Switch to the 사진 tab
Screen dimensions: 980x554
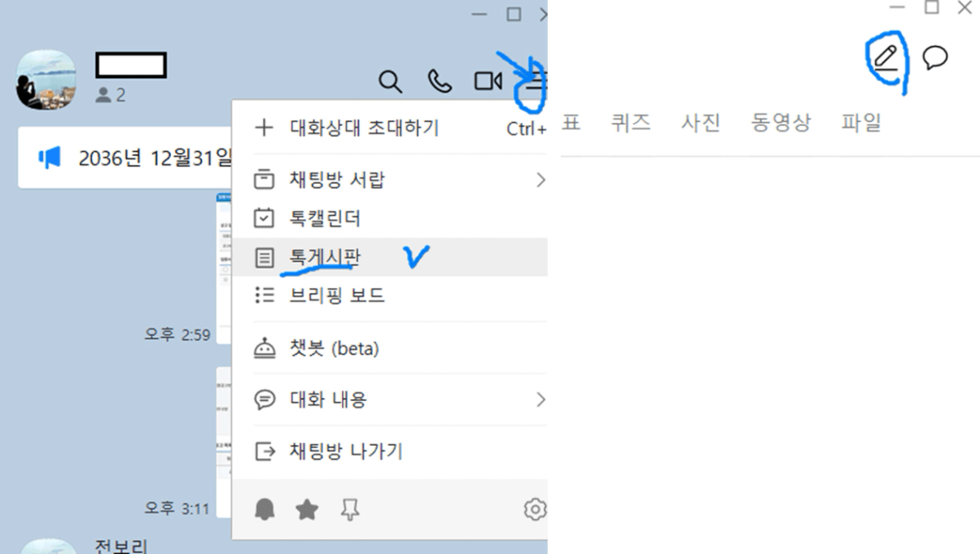click(x=701, y=123)
